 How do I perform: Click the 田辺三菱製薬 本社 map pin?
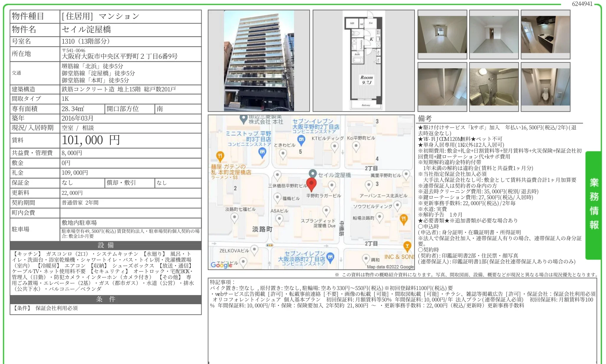pos(243,119)
